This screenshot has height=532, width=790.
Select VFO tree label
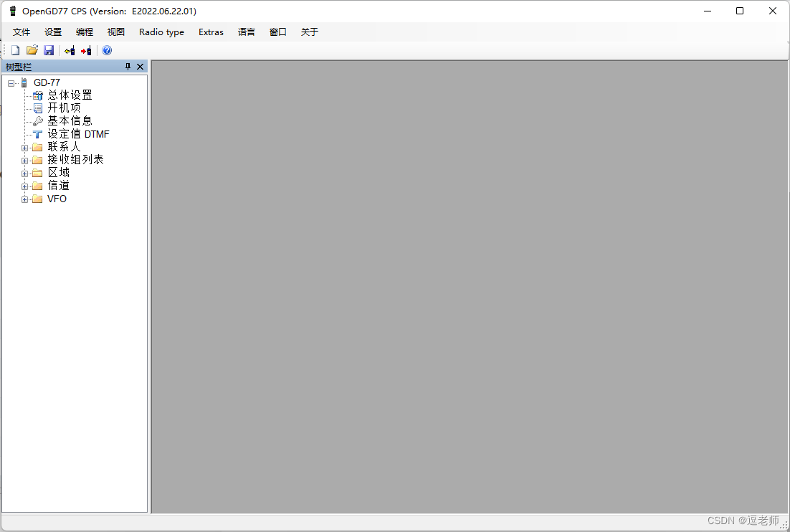pos(57,199)
